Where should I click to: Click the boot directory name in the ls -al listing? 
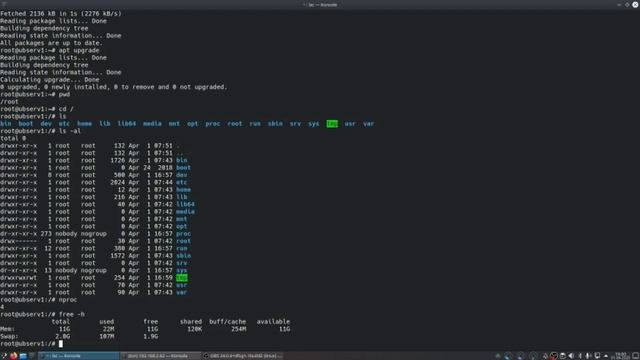click(183, 167)
